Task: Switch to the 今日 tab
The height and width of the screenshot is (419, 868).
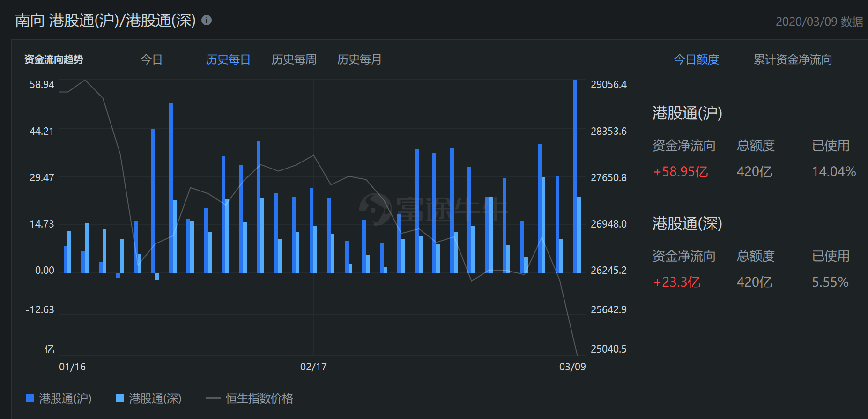Action: [151, 59]
